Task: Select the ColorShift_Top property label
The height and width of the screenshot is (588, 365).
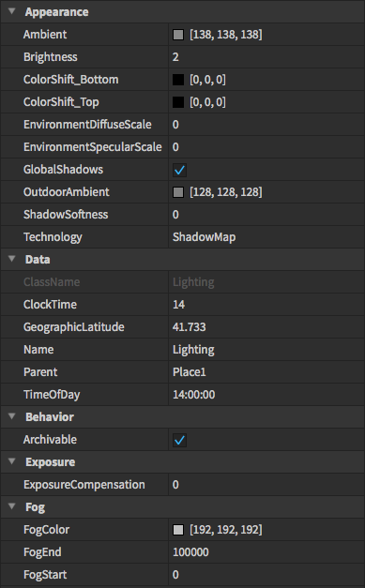Action: click(61, 102)
